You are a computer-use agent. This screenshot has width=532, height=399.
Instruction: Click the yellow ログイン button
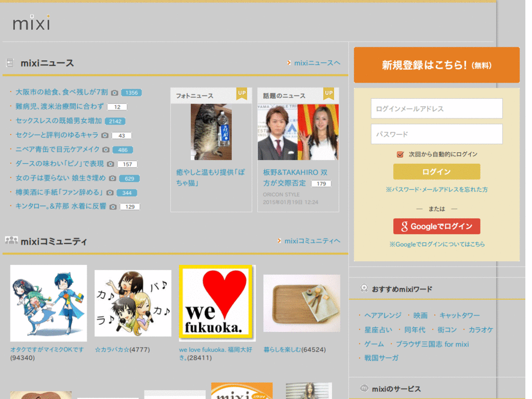click(x=436, y=171)
